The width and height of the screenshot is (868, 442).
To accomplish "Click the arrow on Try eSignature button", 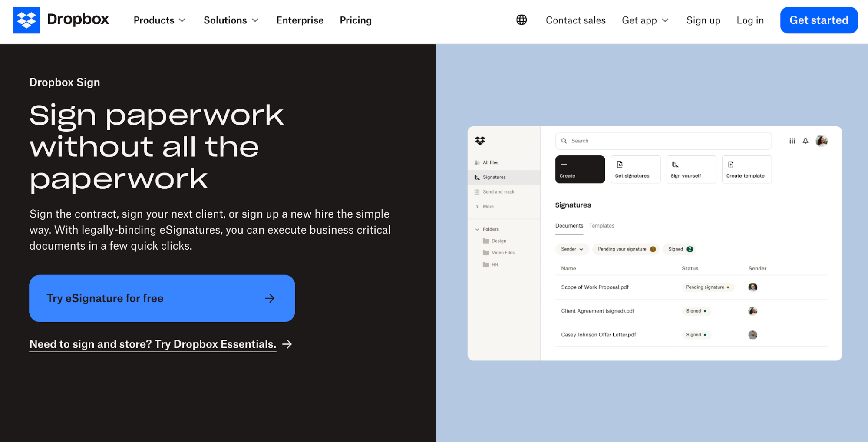I will [270, 298].
